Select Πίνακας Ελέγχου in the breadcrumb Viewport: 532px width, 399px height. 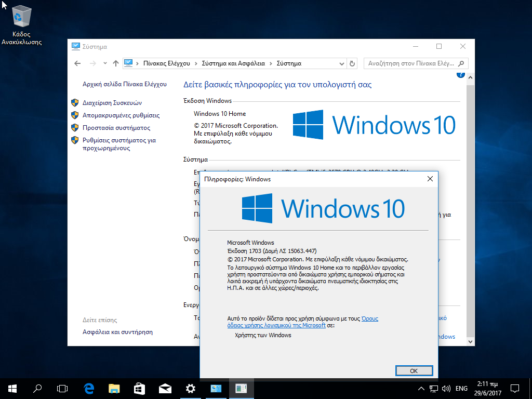tap(166, 63)
